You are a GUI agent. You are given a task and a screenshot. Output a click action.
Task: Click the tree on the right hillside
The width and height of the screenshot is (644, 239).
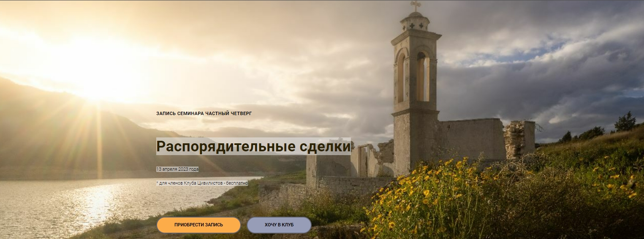pos(625,122)
